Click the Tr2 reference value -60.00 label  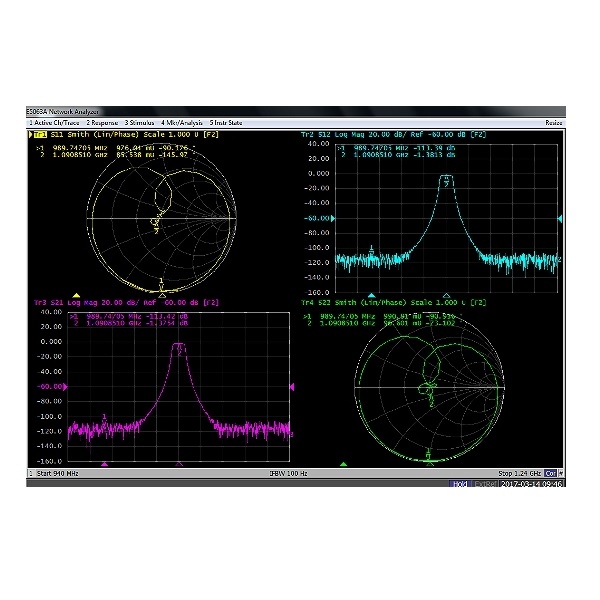[316, 218]
